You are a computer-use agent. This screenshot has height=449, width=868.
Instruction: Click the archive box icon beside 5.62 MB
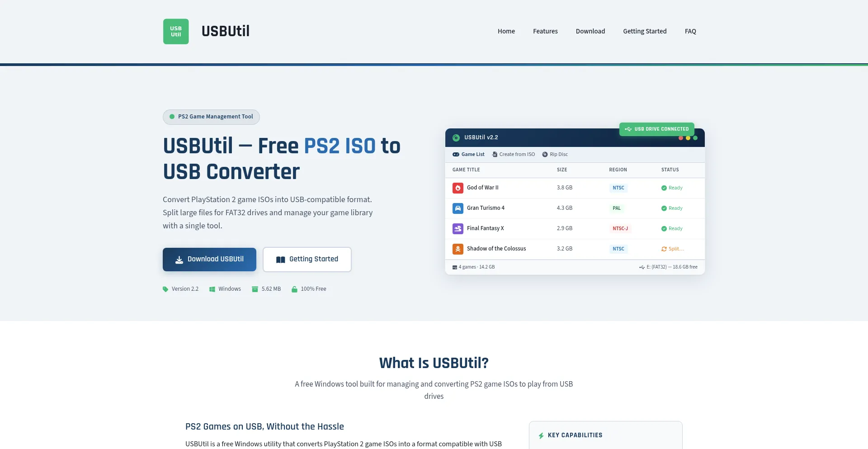(255, 289)
